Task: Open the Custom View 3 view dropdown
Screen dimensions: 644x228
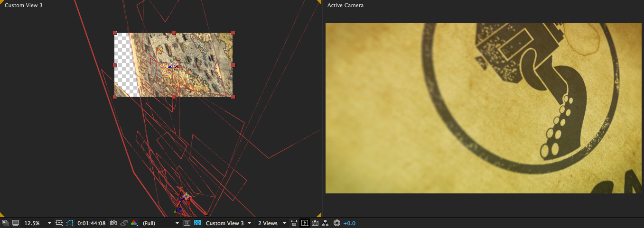Action: tap(228, 223)
